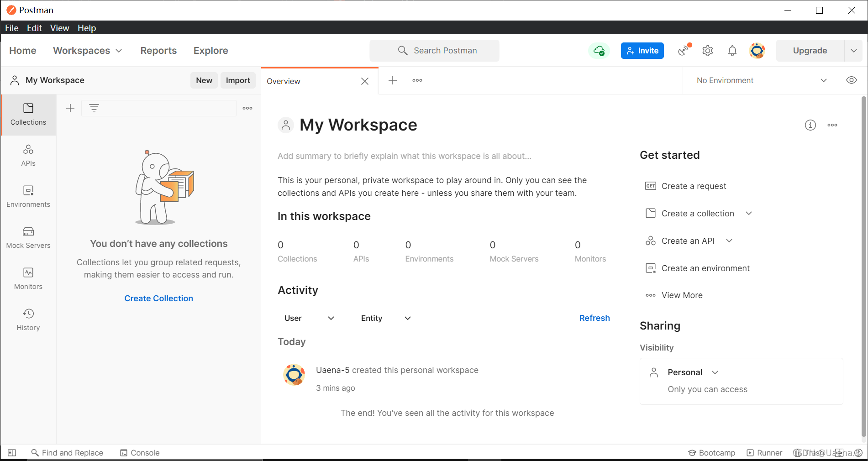Open the Mock Servers sidebar panel
The width and height of the screenshot is (868, 461).
click(x=28, y=238)
